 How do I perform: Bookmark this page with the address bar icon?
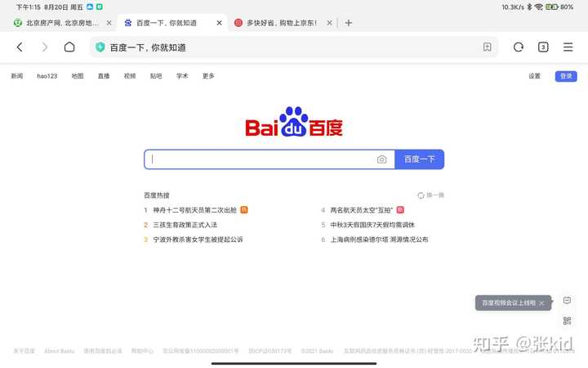[487, 47]
